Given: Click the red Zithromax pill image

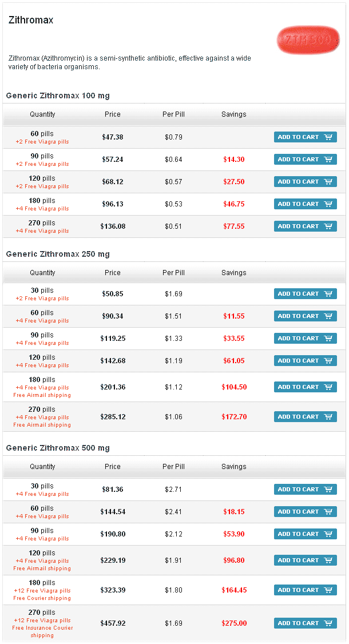Looking at the screenshot, I should click(x=304, y=39).
